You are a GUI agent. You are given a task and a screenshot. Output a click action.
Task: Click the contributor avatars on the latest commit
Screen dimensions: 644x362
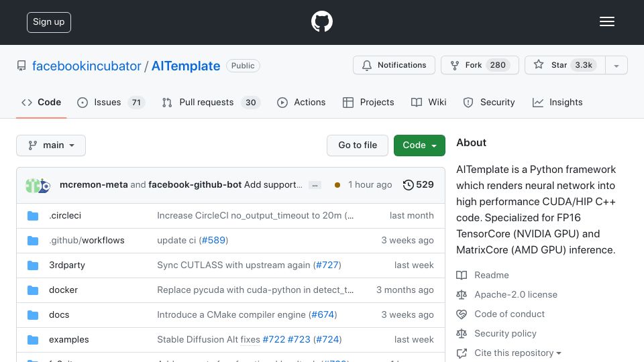click(x=38, y=186)
